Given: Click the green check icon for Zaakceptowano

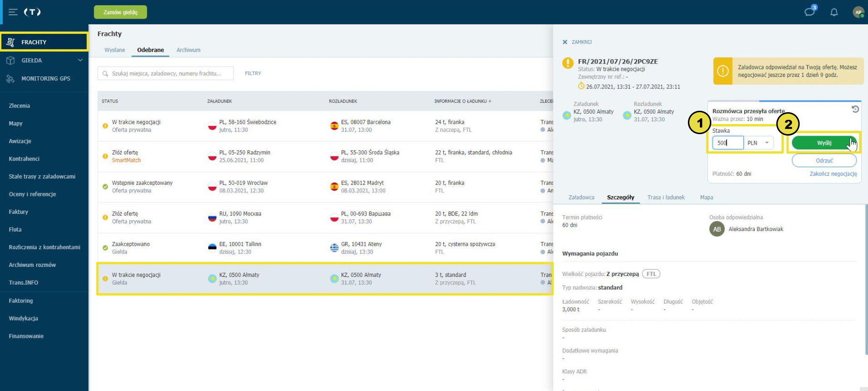Looking at the screenshot, I should tap(105, 248).
